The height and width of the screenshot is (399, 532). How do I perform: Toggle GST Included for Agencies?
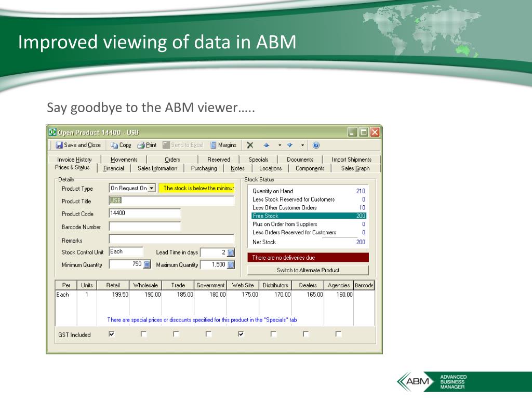338,334
